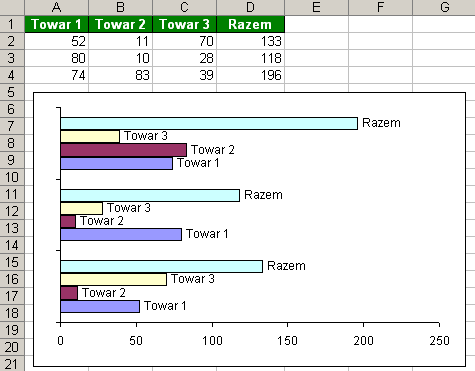Viewport: 475px width, 371px height.
Task: Click axis label 100
Action: click(212, 341)
